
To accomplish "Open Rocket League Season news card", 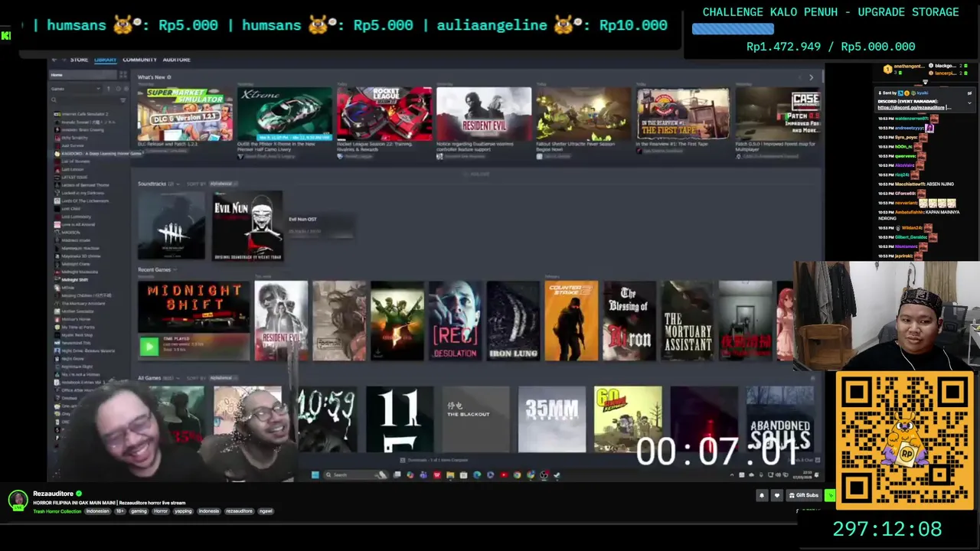I will tap(384, 115).
